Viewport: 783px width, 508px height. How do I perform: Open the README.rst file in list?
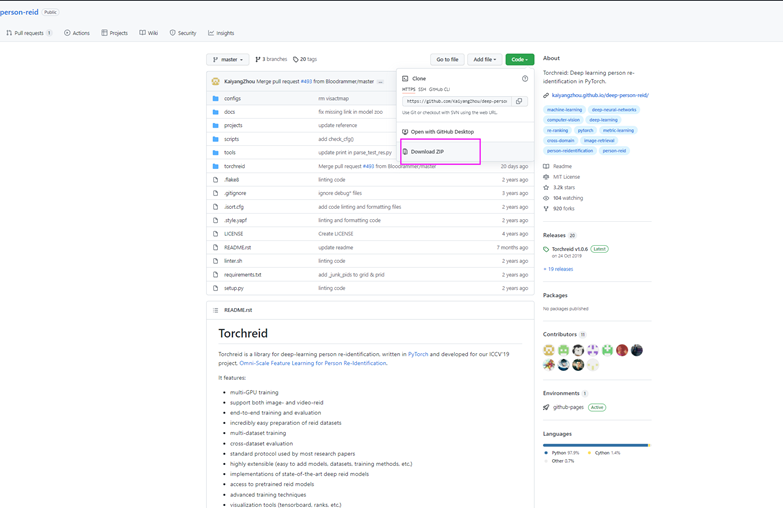point(237,247)
